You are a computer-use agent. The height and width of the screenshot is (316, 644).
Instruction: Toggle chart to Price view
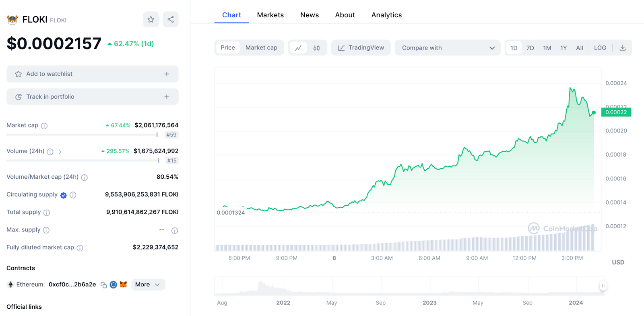(228, 48)
